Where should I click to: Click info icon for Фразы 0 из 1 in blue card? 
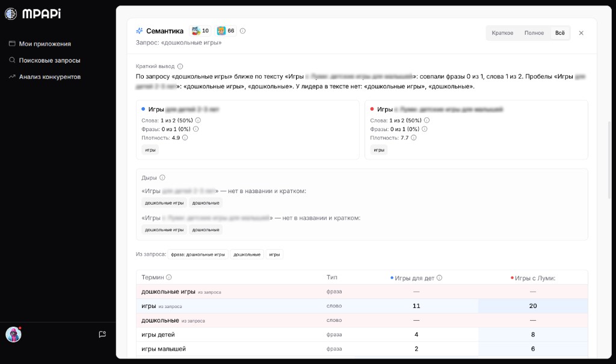point(196,129)
